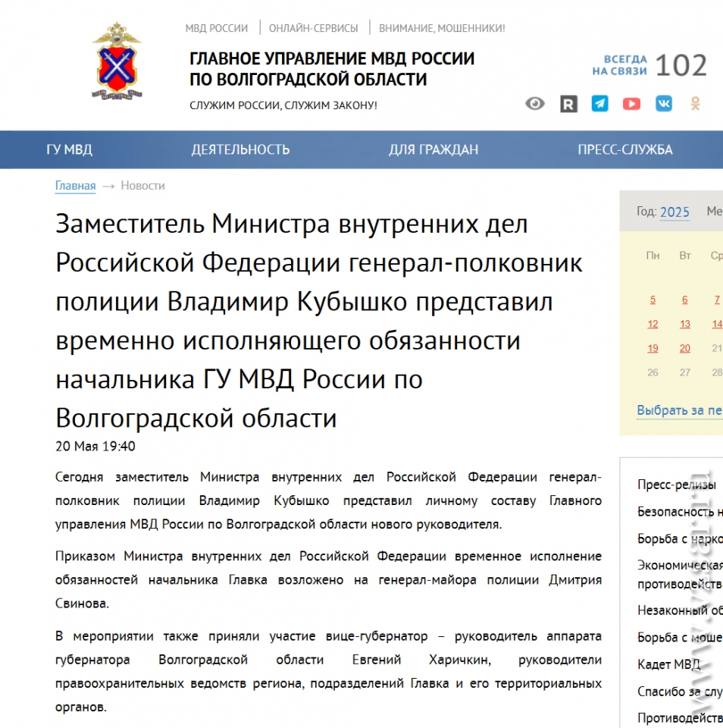Viewport: 723px width, 728px height.
Task: Open the year 2025 selector
Action: tap(674, 212)
